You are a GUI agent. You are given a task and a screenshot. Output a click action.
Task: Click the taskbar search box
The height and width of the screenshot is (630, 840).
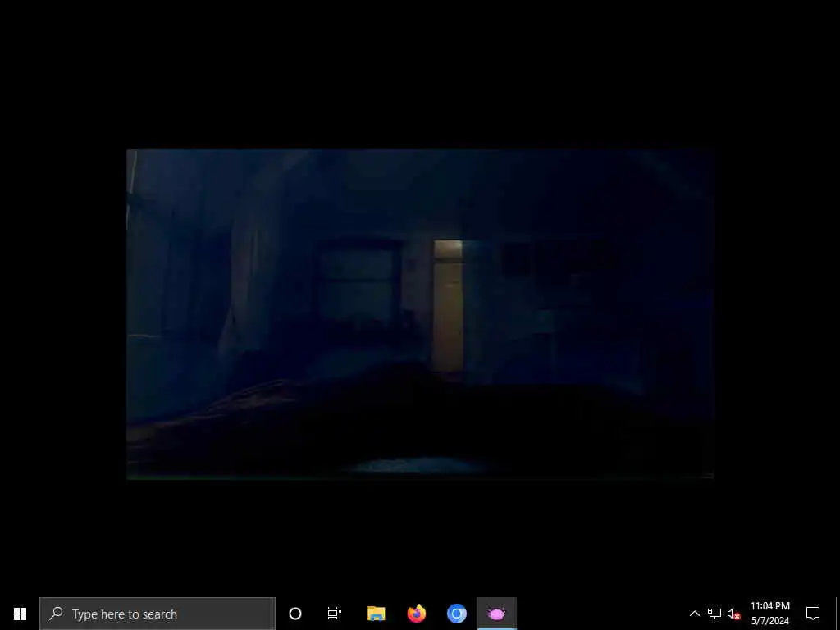[157, 614]
